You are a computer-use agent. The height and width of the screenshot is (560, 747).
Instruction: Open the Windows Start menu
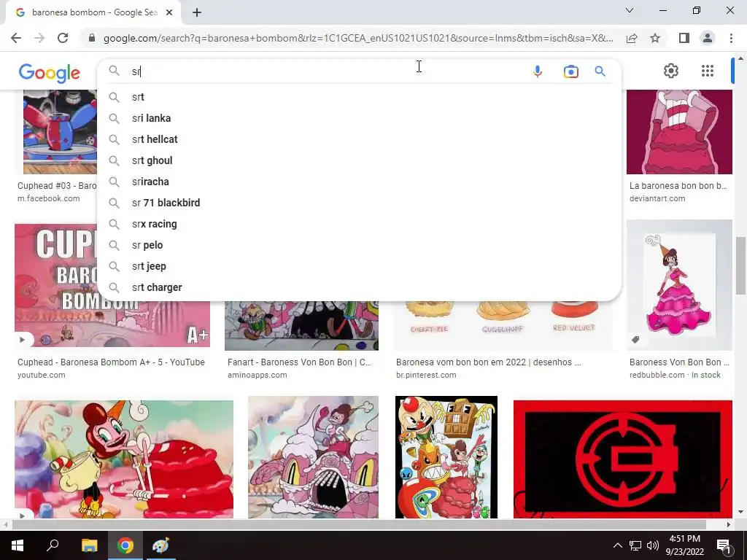18,545
